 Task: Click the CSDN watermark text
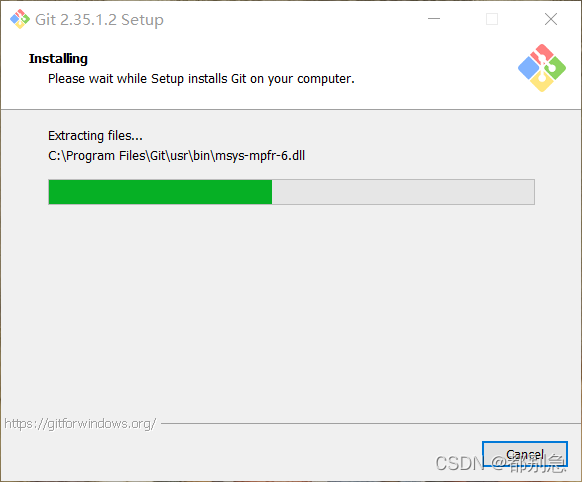500,463
